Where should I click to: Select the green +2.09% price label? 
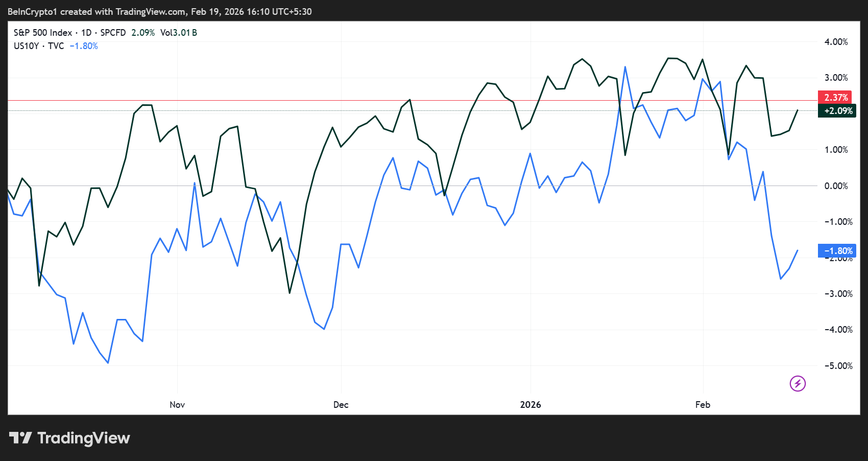(836, 111)
